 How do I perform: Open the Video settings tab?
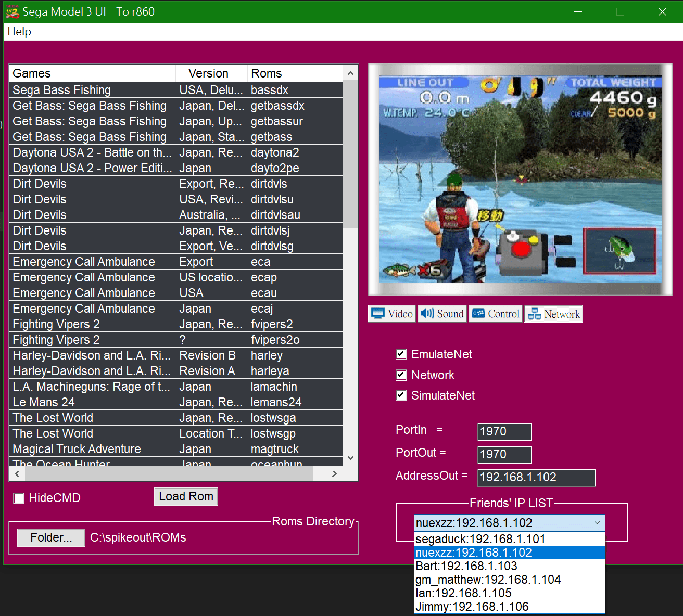pos(391,314)
